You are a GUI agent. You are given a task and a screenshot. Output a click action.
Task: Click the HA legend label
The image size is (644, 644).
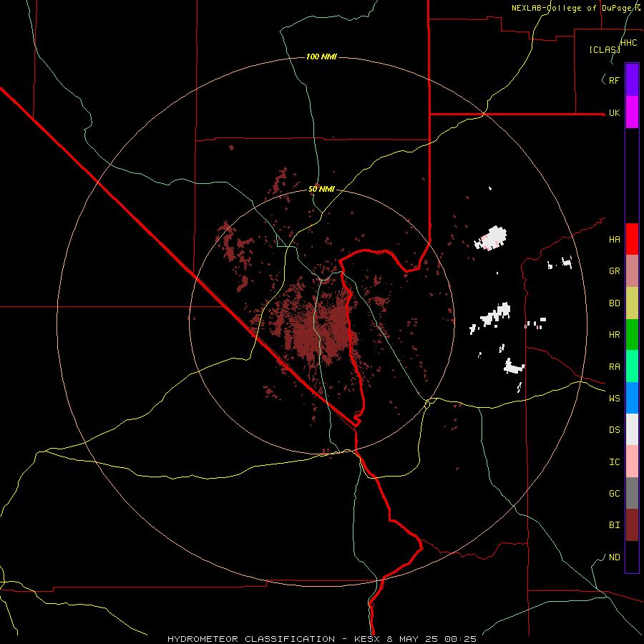tap(614, 240)
